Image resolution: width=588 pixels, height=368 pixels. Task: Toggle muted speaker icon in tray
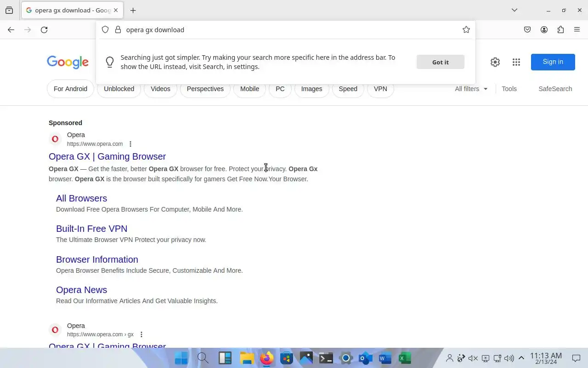[473, 358]
